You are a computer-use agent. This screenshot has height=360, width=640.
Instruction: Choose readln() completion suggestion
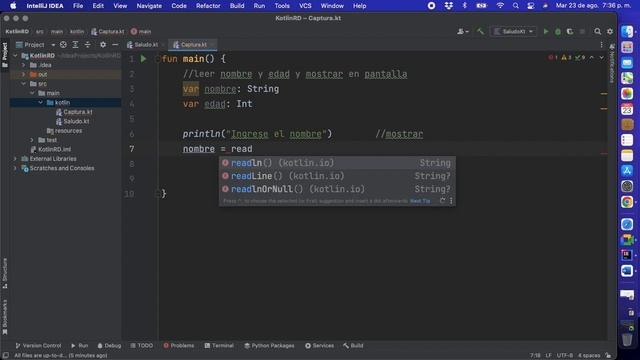click(x=337, y=163)
